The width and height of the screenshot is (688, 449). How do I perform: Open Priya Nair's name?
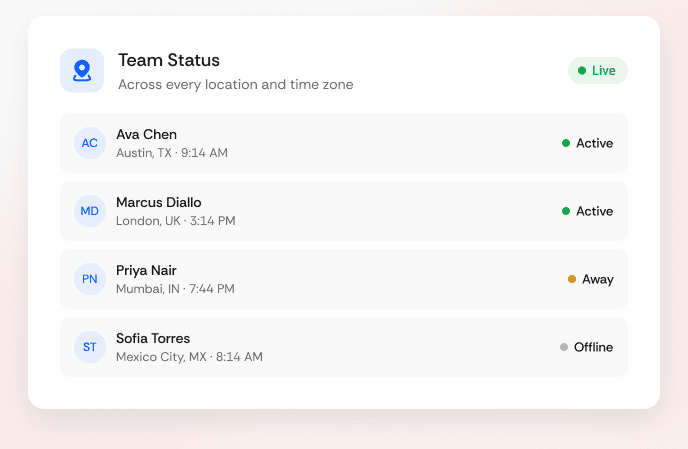(x=146, y=270)
